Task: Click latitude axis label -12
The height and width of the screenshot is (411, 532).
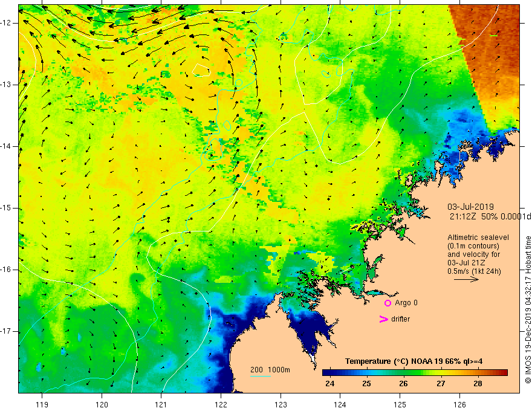Action: [x=7, y=23]
